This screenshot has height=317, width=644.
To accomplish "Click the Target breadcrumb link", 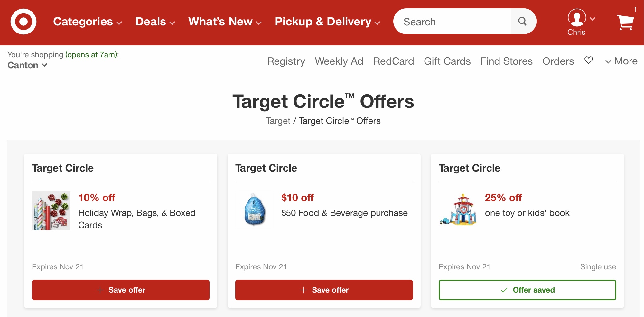I will pos(278,121).
